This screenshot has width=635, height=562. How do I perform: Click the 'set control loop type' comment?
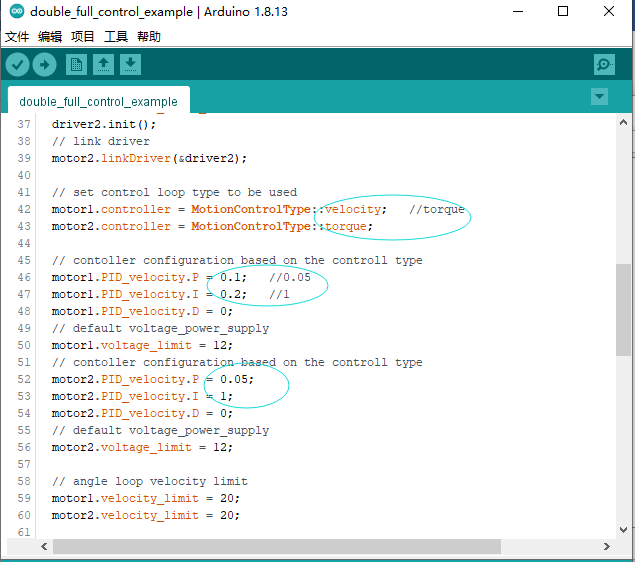(175, 192)
